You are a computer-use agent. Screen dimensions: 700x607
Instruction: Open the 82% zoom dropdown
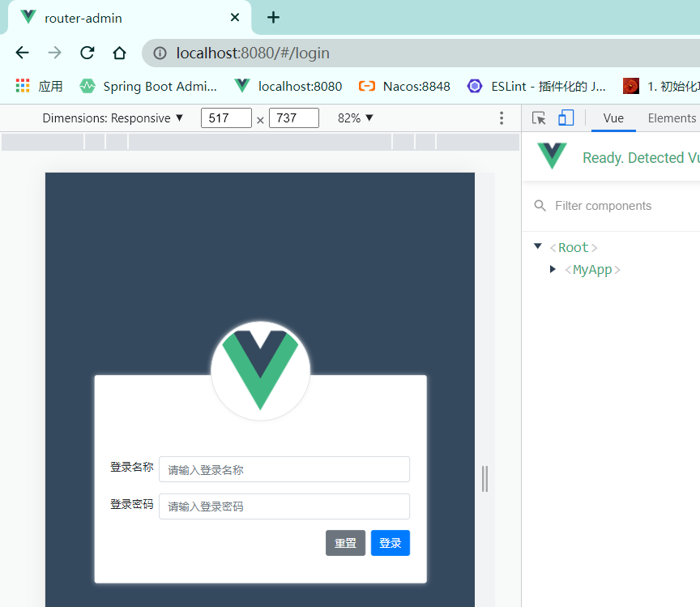pyautogui.click(x=356, y=118)
